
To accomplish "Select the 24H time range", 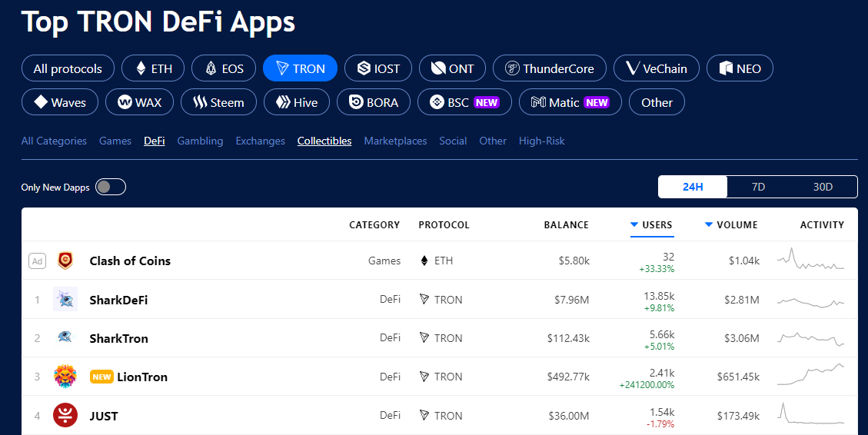I will click(693, 187).
